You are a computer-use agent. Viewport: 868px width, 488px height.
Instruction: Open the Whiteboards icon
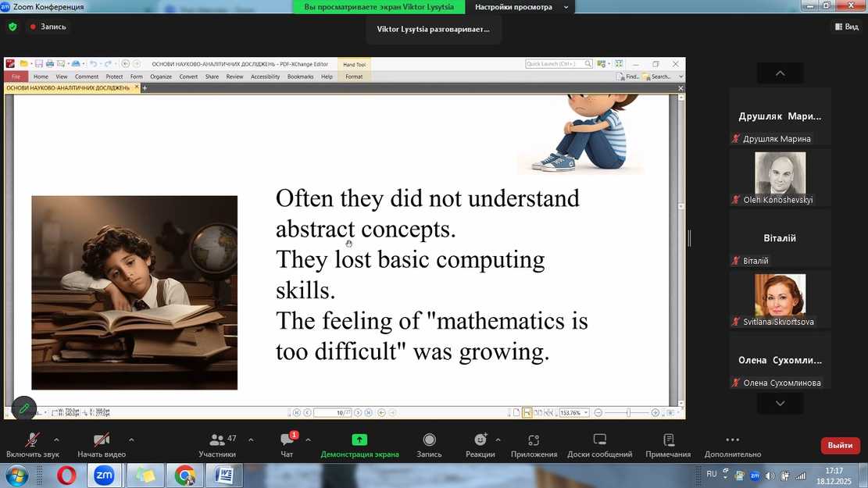[x=599, y=440]
